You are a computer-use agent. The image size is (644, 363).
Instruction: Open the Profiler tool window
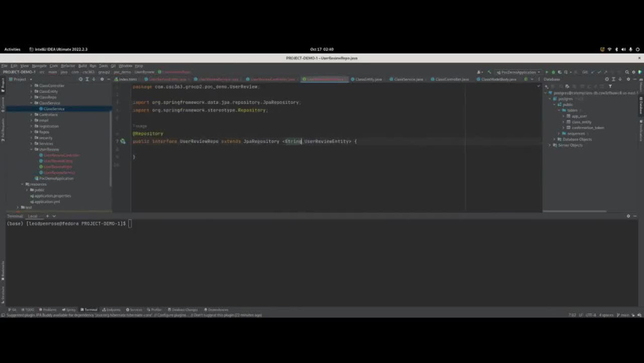[x=155, y=310]
